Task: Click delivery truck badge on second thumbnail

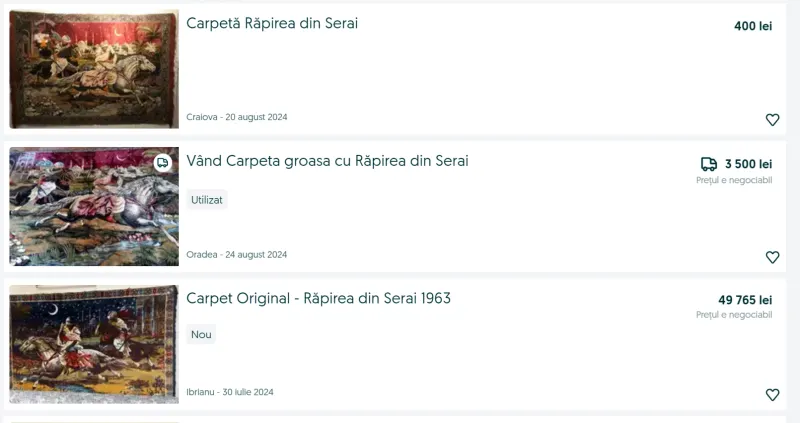Action: click(x=163, y=163)
